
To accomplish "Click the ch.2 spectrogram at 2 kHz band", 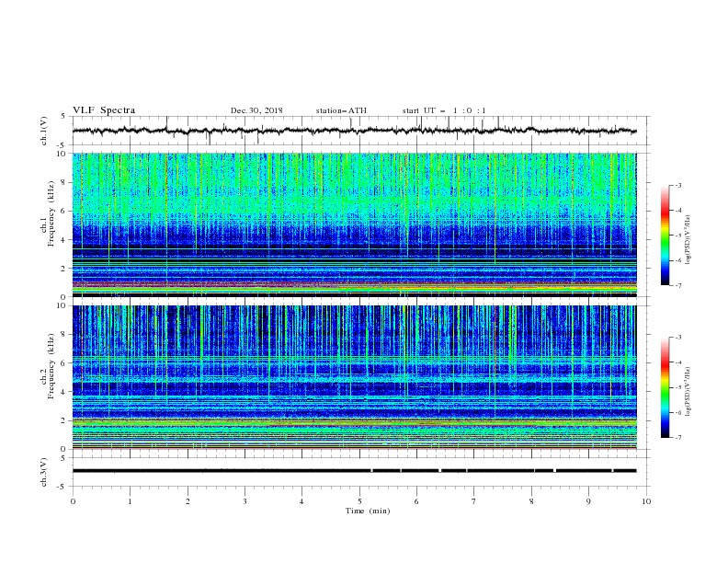I will click(354, 420).
